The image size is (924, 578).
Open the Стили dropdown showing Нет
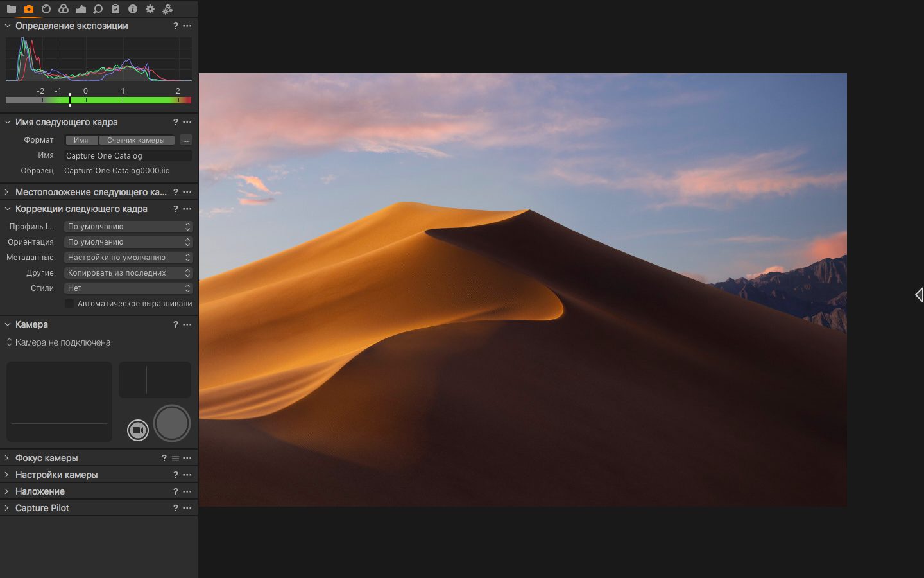point(128,288)
